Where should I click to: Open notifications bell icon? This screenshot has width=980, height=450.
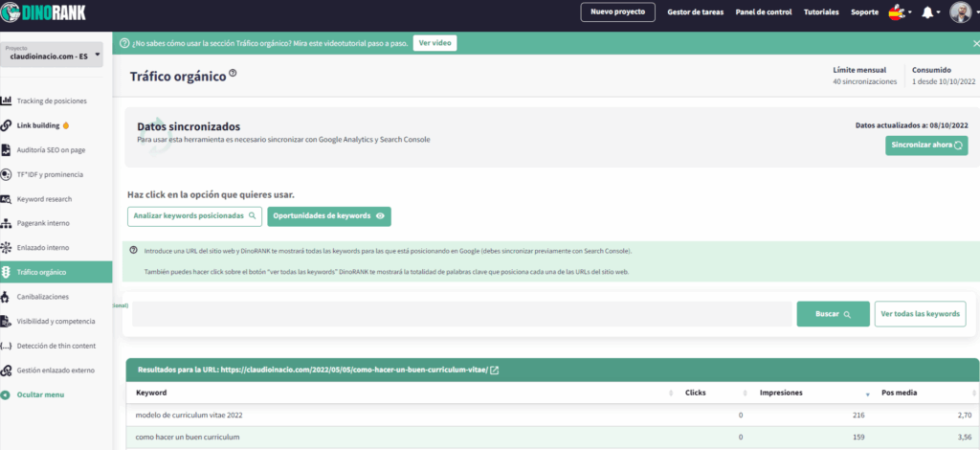point(926,12)
